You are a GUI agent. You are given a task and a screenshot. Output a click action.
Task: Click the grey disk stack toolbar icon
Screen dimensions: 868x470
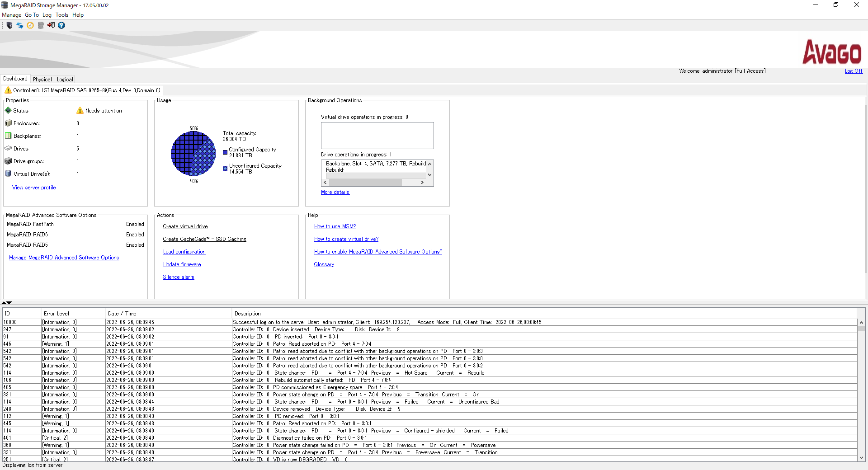pyautogui.click(x=41, y=25)
